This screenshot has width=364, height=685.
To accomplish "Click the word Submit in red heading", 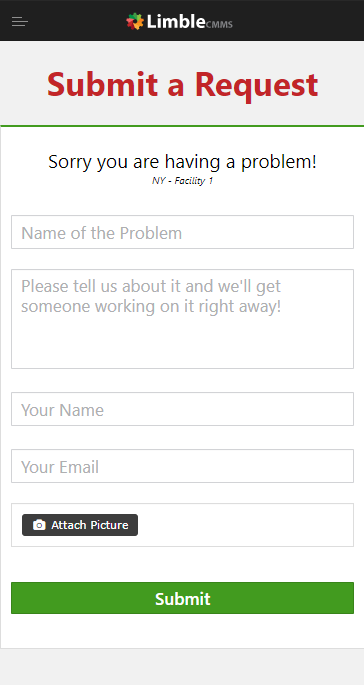I will pos(102,84).
